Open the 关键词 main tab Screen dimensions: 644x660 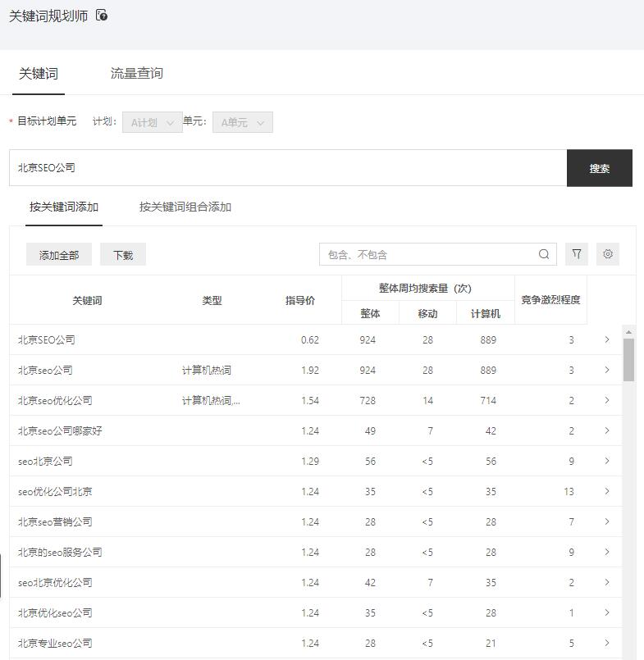click(39, 73)
